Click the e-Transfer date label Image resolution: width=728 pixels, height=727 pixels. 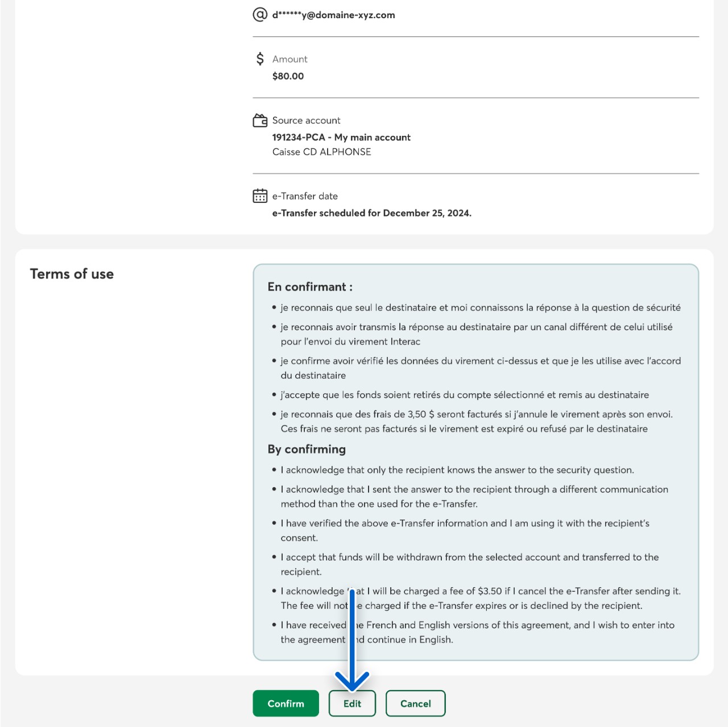(305, 196)
